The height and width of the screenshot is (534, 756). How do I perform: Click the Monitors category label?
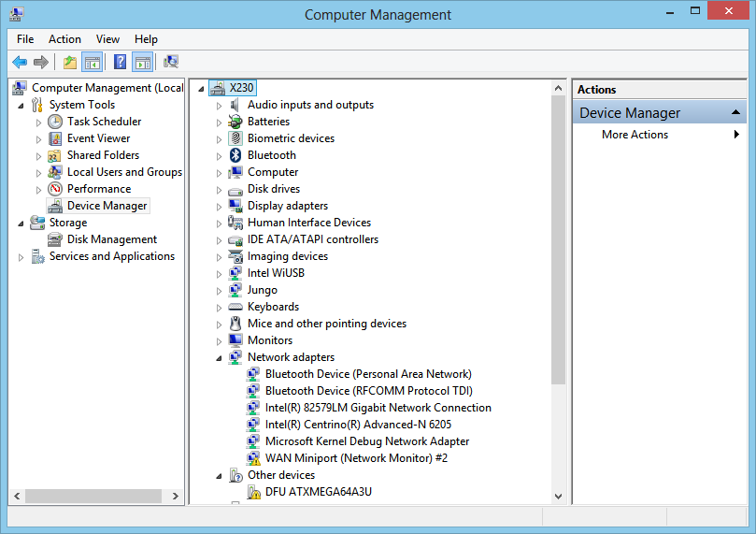pyautogui.click(x=270, y=340)
